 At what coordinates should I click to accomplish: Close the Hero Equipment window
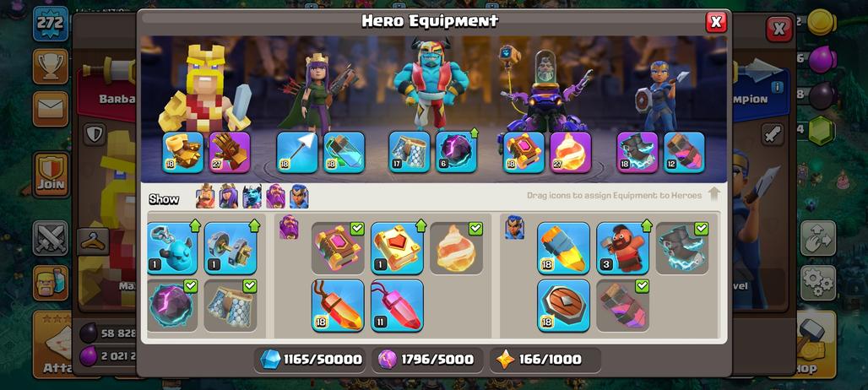click(716, 22)
